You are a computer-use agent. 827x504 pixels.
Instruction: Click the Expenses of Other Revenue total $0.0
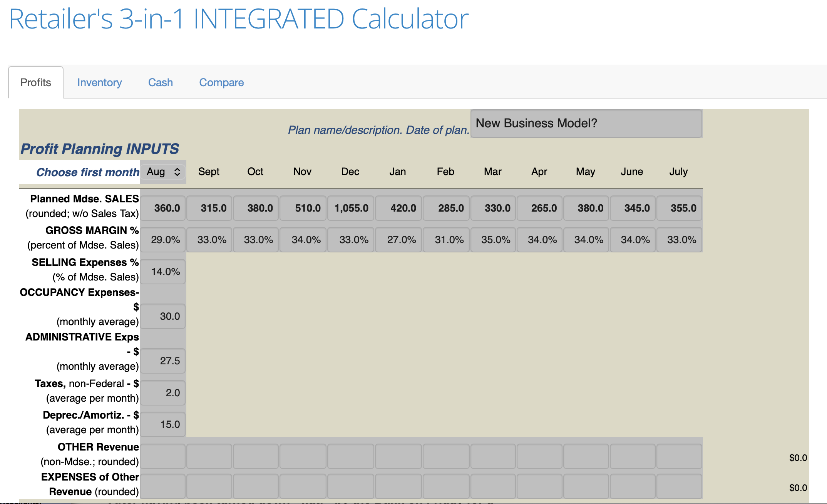(798, 488)
